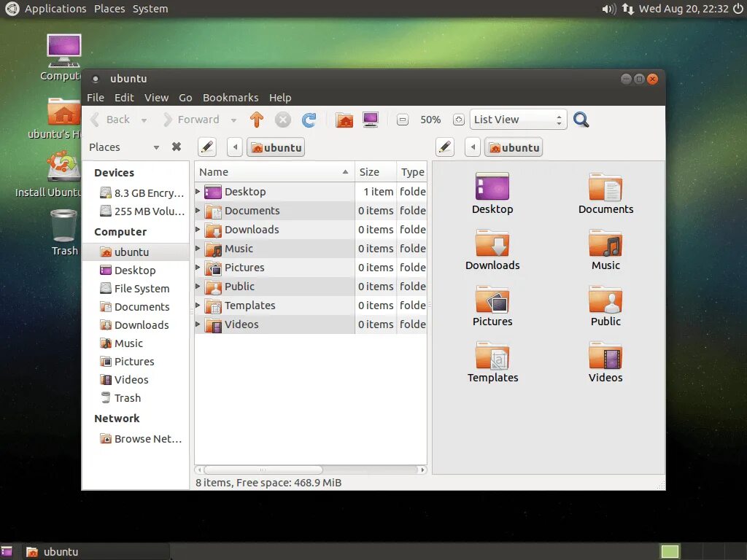Open search with the magnifier icon
This screenshot has width=747, height=560.
point(581,120)
